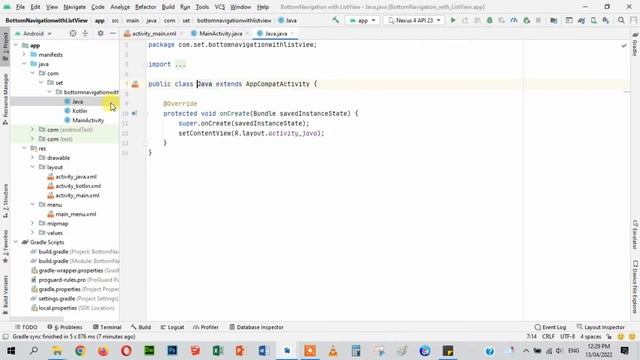Open the Layout Inspector
640x360 pixels.
pos(600,327)
